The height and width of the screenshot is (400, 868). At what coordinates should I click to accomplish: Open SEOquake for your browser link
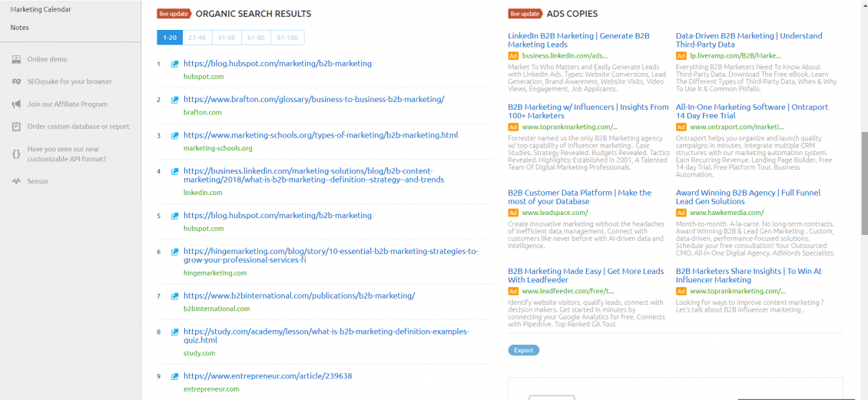(70, 81)
